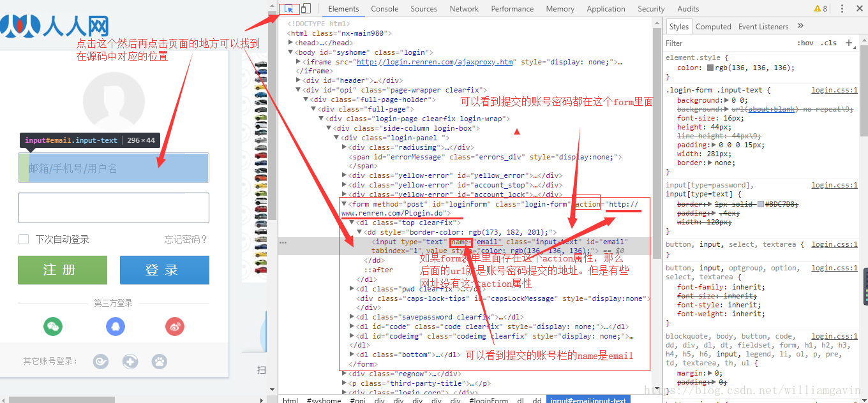This screenshot has height=403, width=868.
Task: Click the yellow warnings count indicator
Action: [820, 9]
